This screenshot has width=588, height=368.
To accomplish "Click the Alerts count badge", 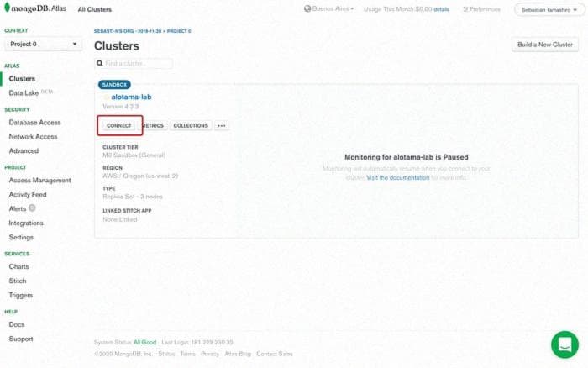I will click(x=32, y=208).
